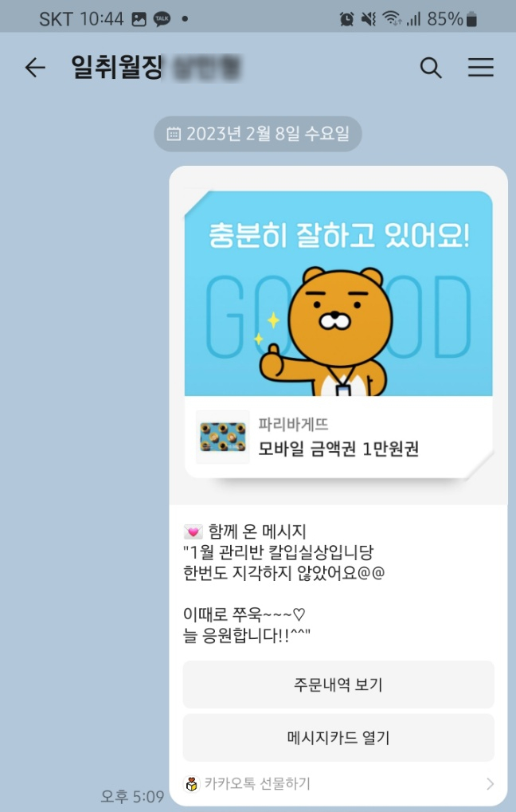516x812 pixels.
Task: Open date picker for 2023년 2월 8일 수요일
Action: coord(258,134)
